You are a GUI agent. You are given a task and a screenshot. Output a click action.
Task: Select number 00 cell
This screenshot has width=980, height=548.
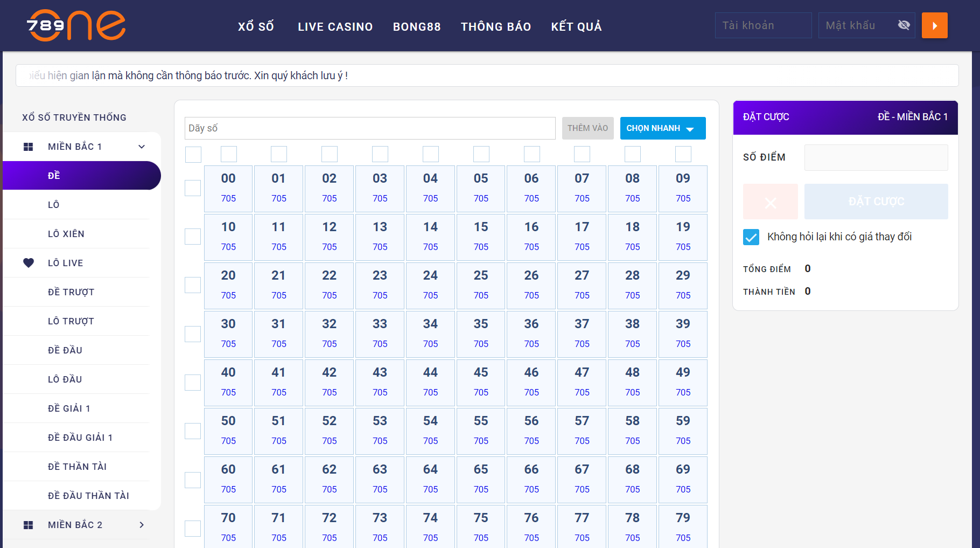228,189
